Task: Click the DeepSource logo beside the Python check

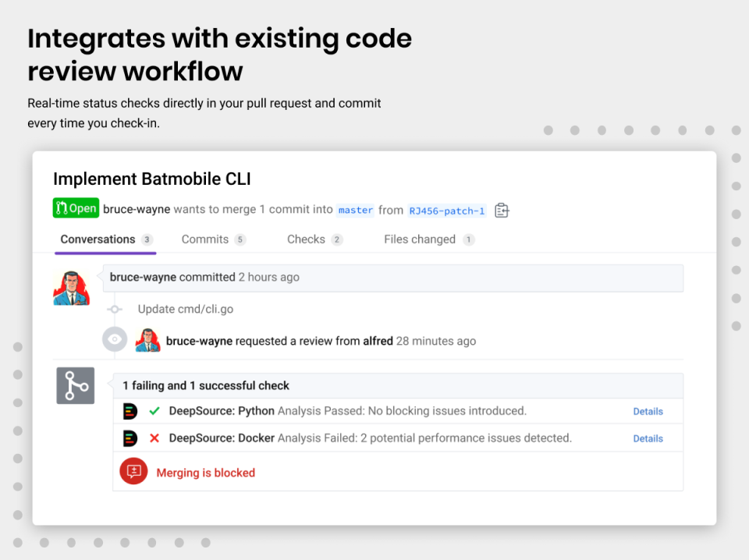Action: click(130, 411)
